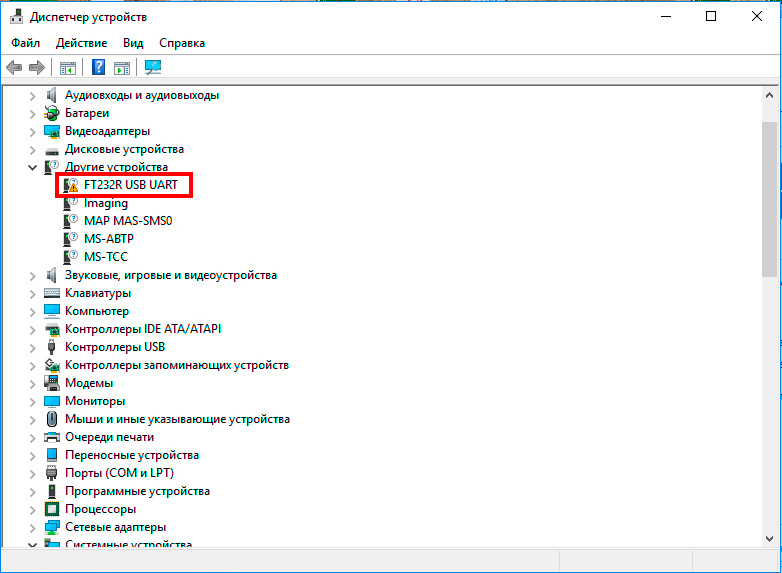Screen dimensions: 782x573
Task: Click the port connector icon beside Порты (COM и LPT)
Action: tap(51, 473)
